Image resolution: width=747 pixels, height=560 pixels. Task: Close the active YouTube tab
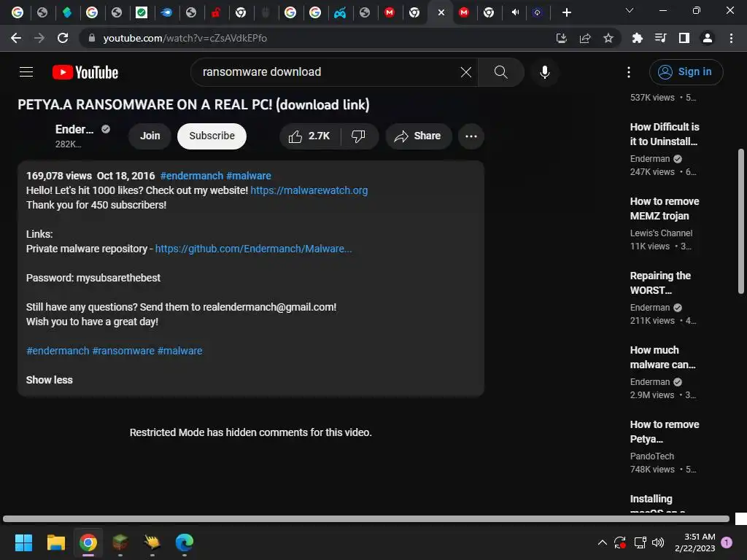441,13
